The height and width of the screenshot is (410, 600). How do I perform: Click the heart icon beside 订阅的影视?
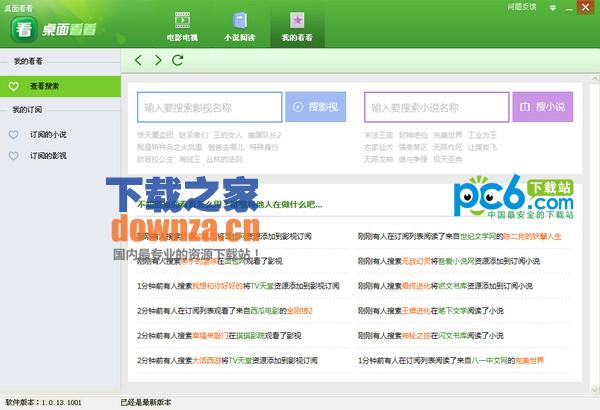tap(14, 156)
